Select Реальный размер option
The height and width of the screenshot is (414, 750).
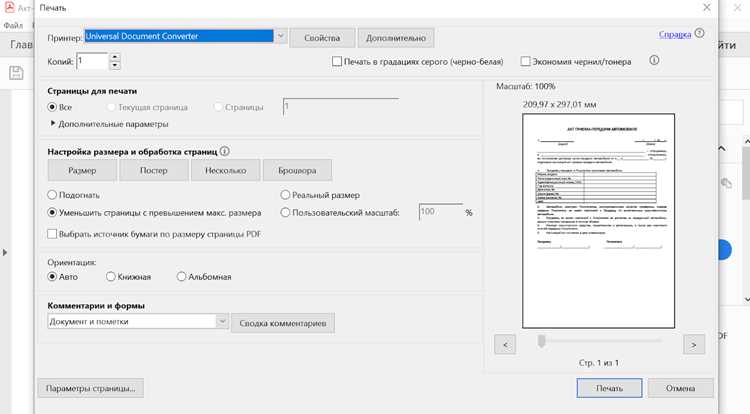point(285,195)
